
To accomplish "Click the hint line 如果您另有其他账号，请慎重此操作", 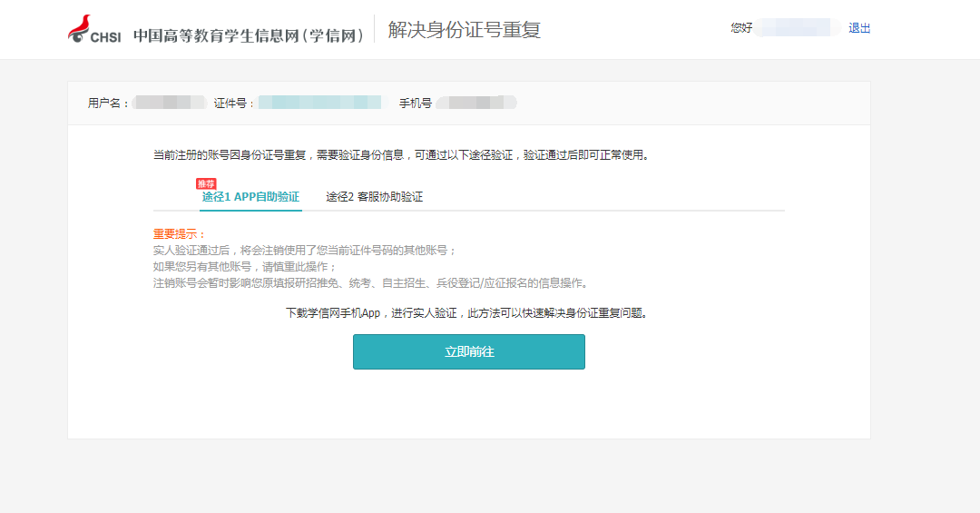I will (245, 267).
